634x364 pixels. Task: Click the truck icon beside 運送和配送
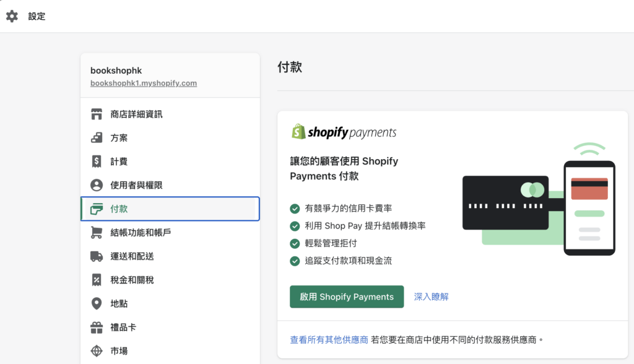point(96,256)
